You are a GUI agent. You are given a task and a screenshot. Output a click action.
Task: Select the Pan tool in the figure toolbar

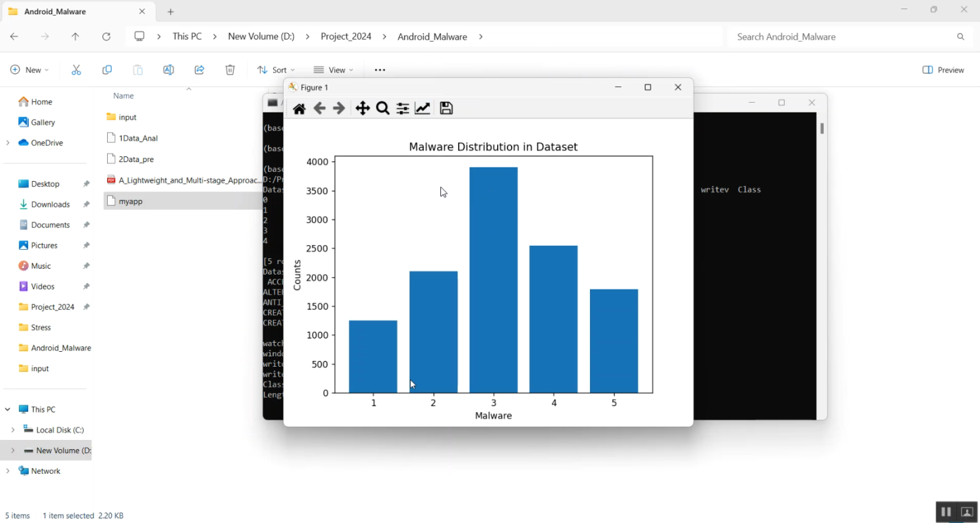[362, 108]
